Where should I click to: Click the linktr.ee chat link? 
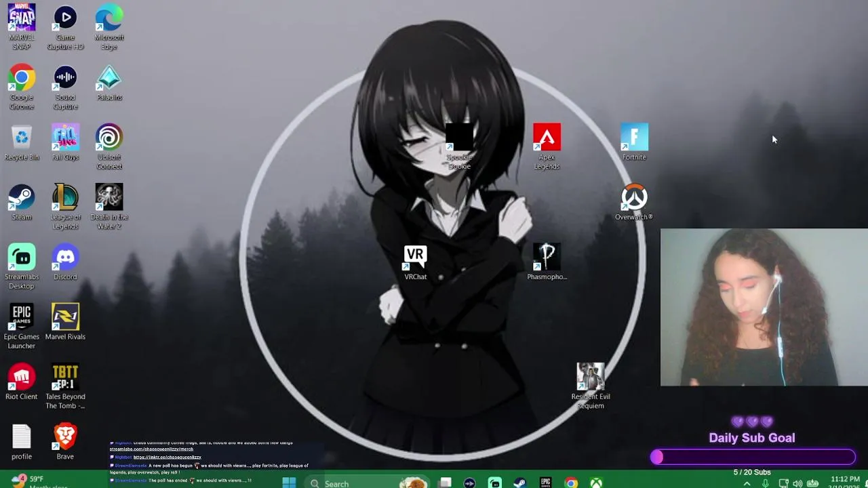point(167,457)
